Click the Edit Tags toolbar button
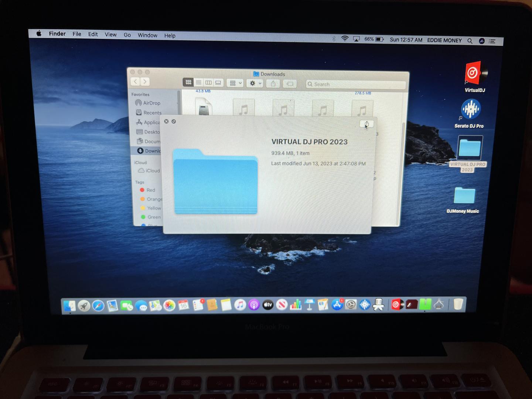Image resolution: width=532 pixels, height=399 pixels. click(x=290, y=84)
